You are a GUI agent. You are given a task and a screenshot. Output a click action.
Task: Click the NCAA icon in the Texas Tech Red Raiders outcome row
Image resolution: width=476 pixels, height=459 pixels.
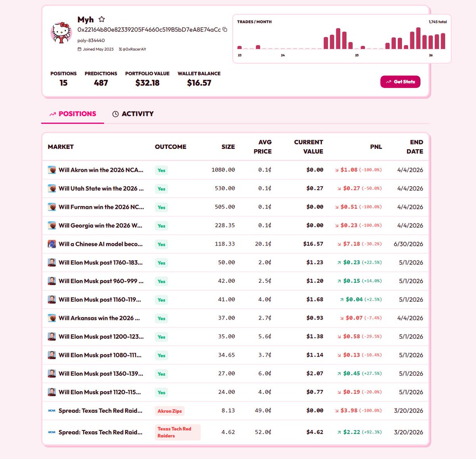(x=52, y=432)
